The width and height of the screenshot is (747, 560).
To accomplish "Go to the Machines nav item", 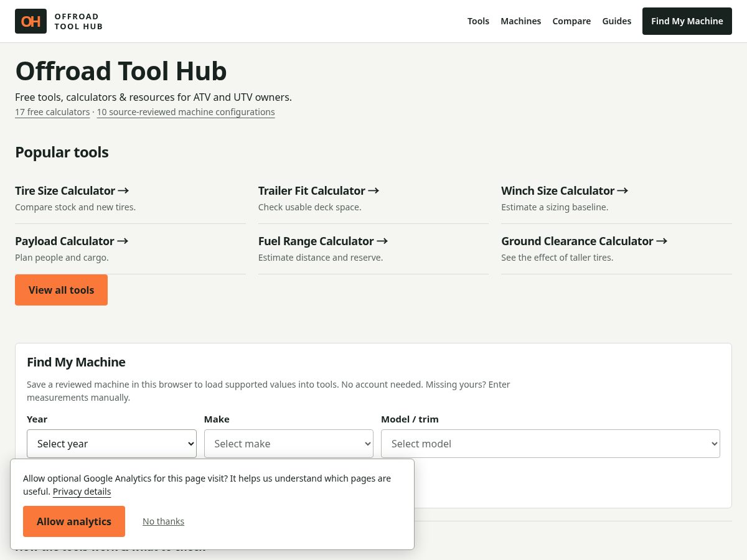I will (x=520, y=21).
